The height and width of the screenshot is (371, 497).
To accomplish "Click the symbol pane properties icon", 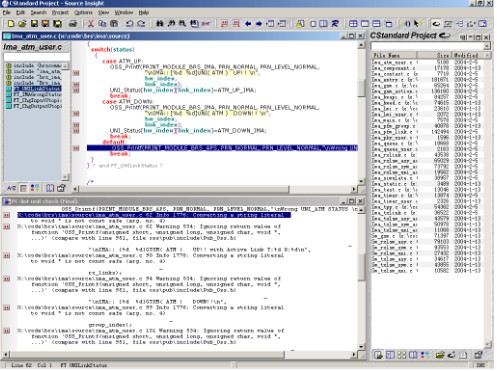I will pyautogui.click(x=61, y=188).
